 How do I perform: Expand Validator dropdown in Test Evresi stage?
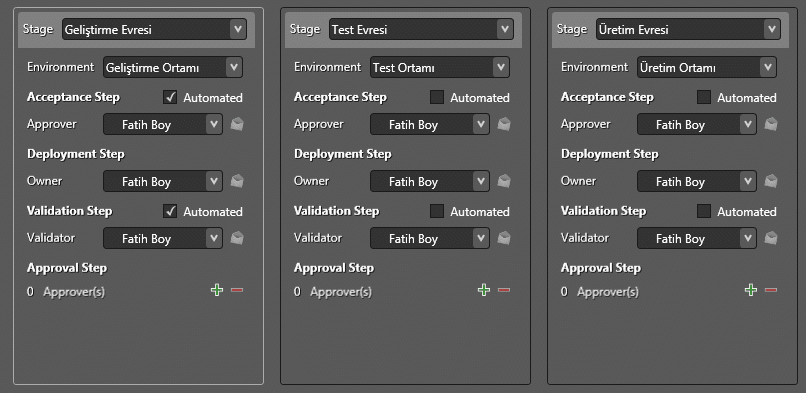(x=430, y=238)
